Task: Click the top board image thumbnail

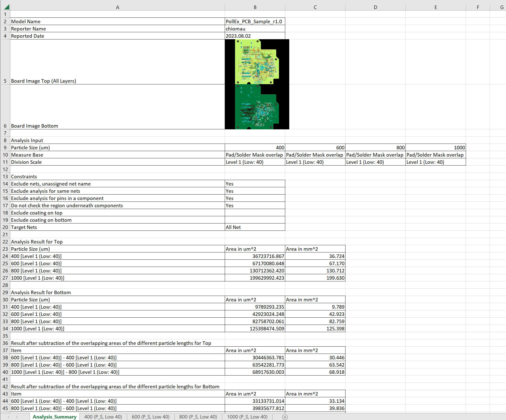Action: pyautogui.click(x=257, y=62)
